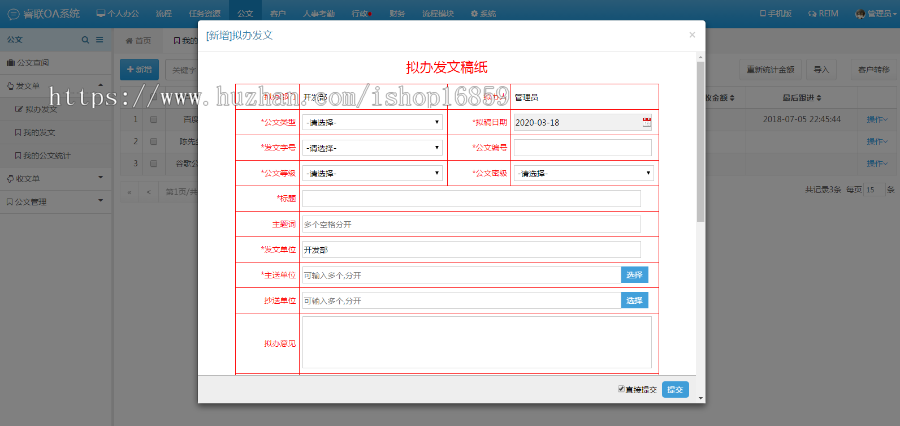The height and width of the screenshot is (426, 900).
Task: Open 任务资源 in the top navigation
Action: coord(204,13)
